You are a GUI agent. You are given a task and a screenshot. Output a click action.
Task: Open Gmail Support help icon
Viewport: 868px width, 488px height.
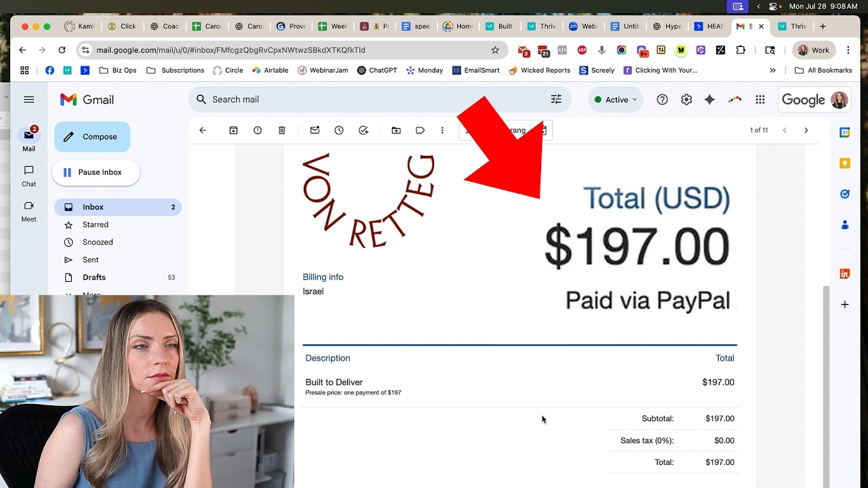coord(663,100)
